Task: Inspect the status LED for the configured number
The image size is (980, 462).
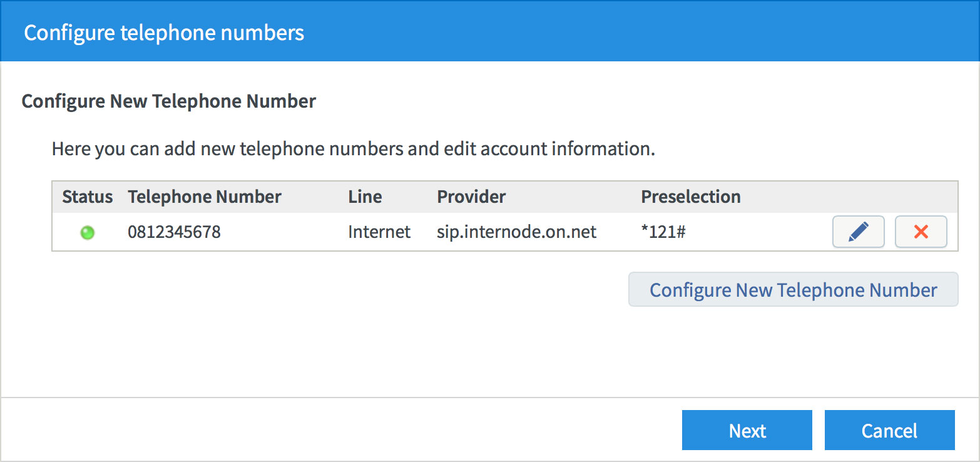Action: 88,232
